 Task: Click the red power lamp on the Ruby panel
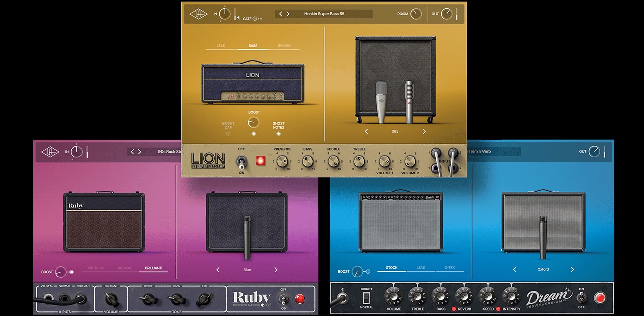tap(300, 299)
